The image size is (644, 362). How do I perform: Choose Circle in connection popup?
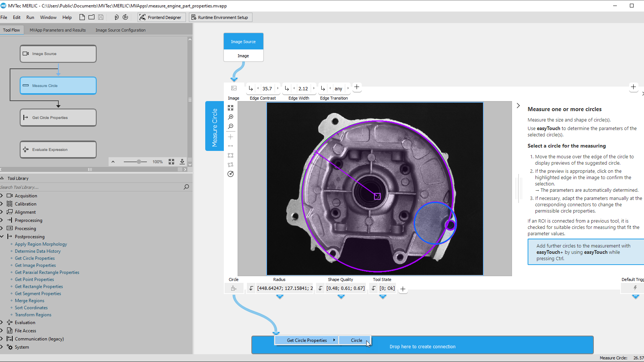(355, 340)
